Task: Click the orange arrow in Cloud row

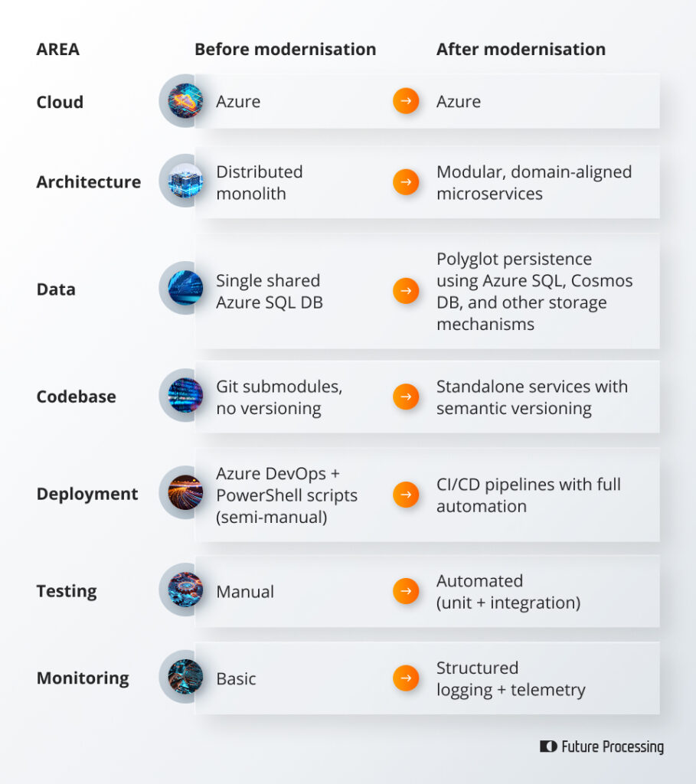Action: [x=406, y=101]
